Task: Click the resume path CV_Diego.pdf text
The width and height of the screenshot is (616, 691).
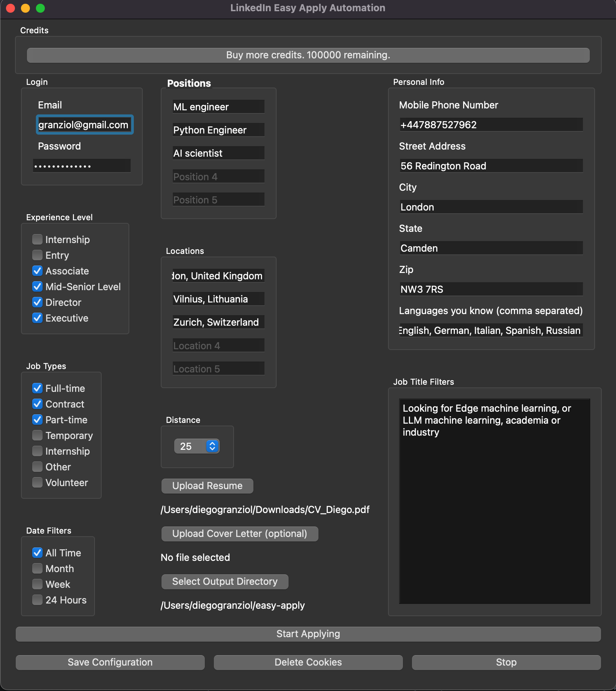Action: pos(265,510)
